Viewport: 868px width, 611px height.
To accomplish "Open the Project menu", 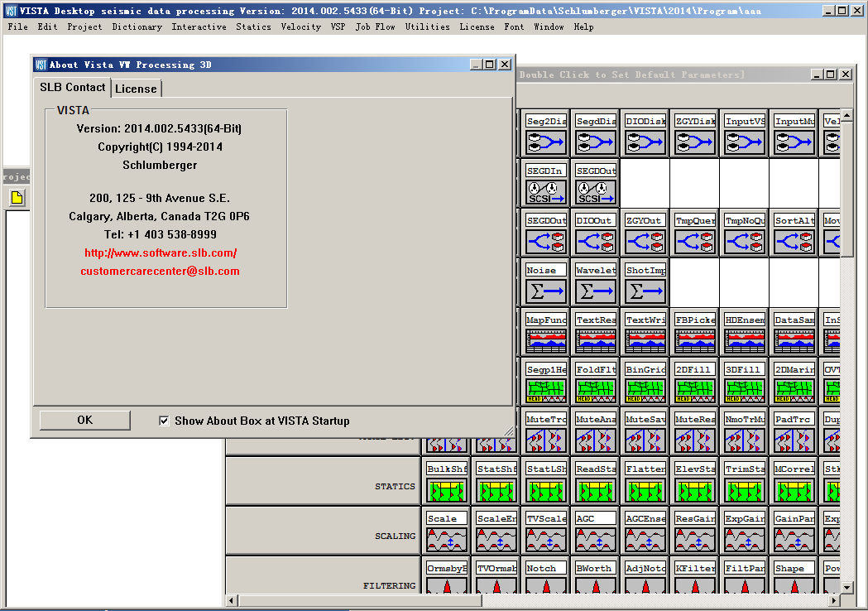I will [84, 26].
